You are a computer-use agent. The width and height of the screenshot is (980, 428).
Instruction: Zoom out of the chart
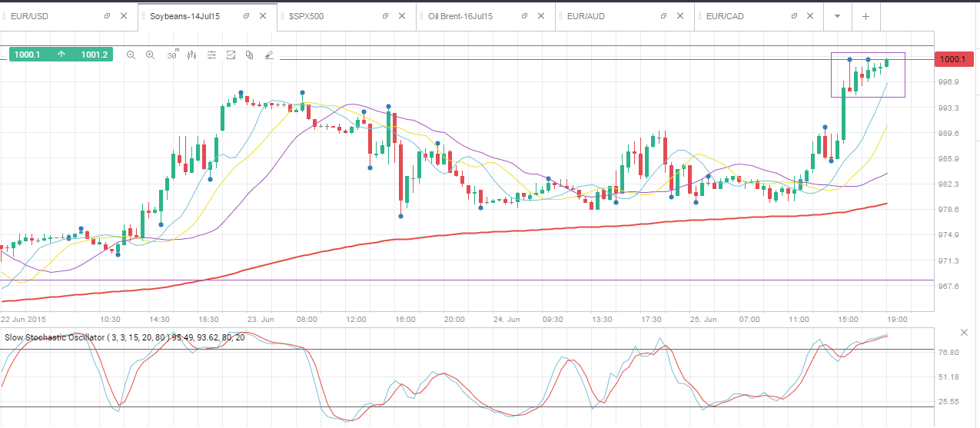[x=131, y=55]
